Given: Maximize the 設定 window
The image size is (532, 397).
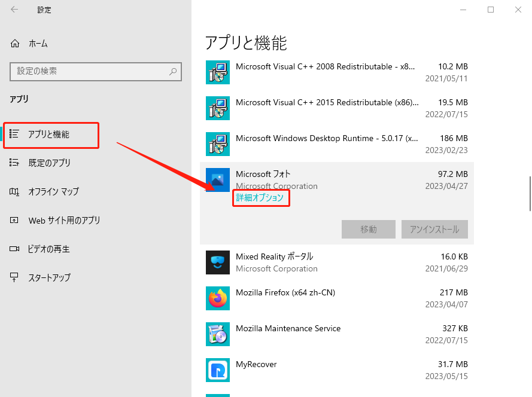Looking at the screenshot, I should coord(491,10).
